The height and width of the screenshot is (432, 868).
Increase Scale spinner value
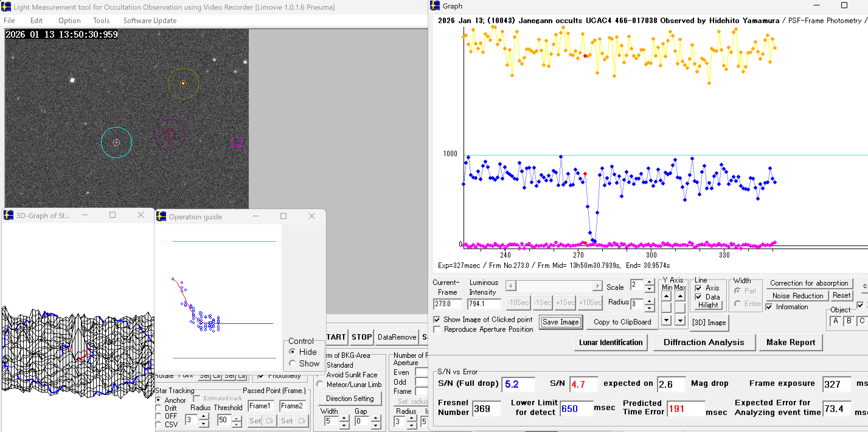click(x=649, y=282)
